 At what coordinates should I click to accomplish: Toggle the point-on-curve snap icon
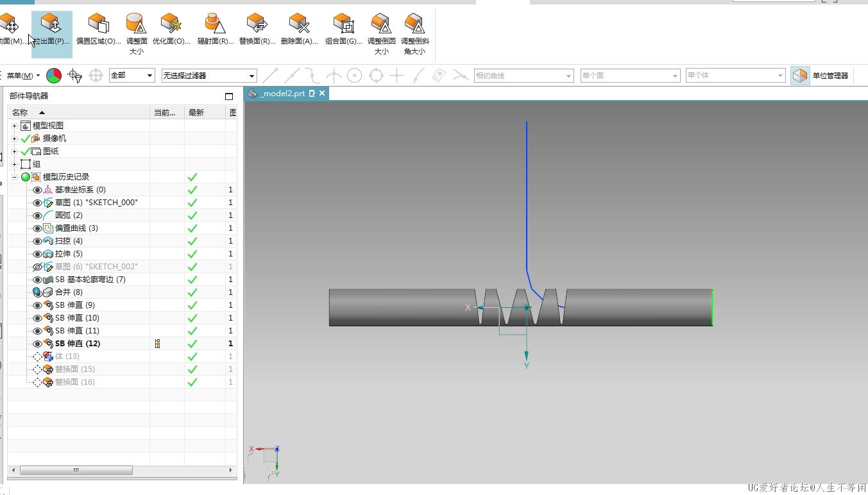pyautogui.click(x=418, y=76)
